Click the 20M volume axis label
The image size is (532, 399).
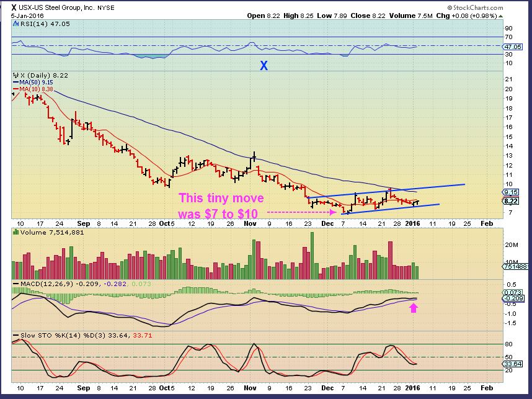click(512, 245)
